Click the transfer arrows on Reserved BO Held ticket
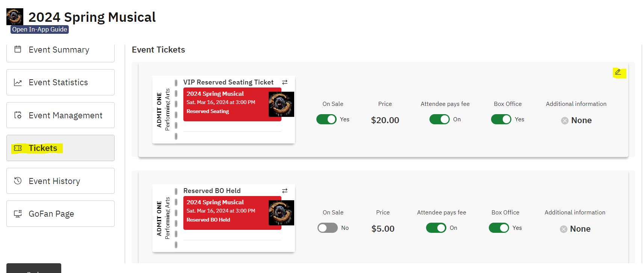644x273 pixels. tap(284, 191)
